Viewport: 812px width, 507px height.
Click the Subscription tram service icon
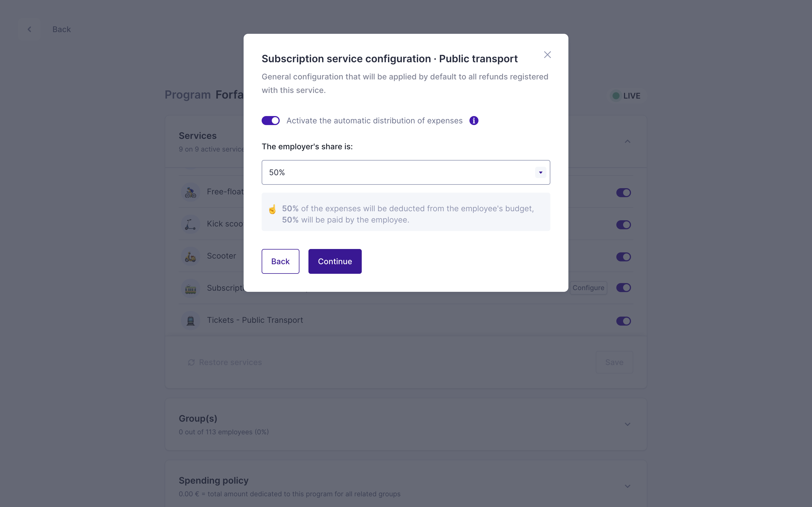pyautogui.click(x=191, y=288)
